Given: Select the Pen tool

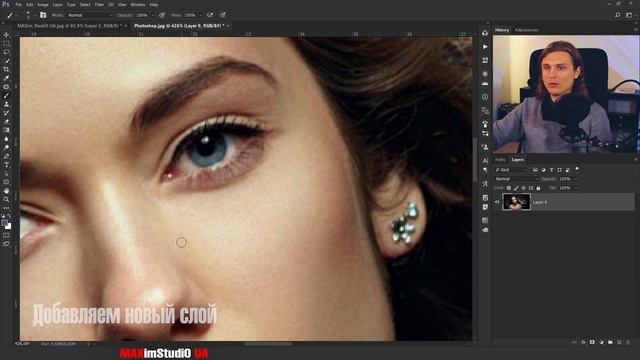Looking at the screenshot, I should click(x=7, y=156).
